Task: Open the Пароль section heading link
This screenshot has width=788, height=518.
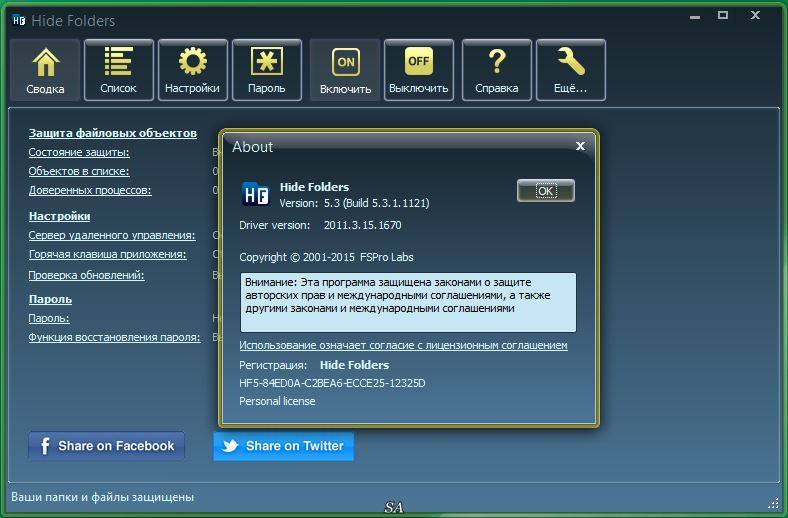Action: [x=50, y=299]
